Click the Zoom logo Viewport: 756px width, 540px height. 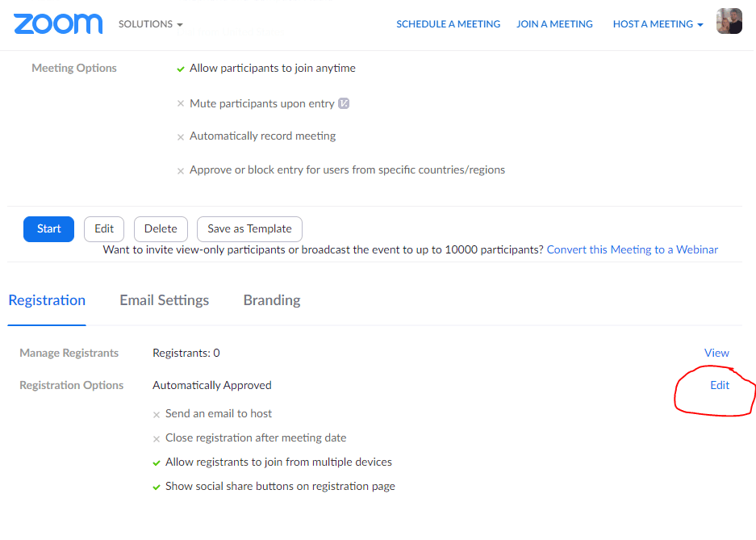point(57,23)
